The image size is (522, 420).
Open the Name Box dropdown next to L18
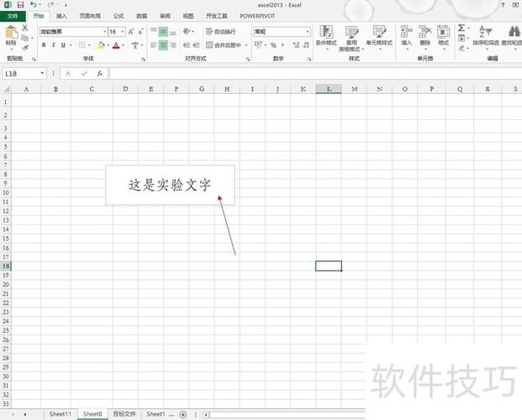42,73
